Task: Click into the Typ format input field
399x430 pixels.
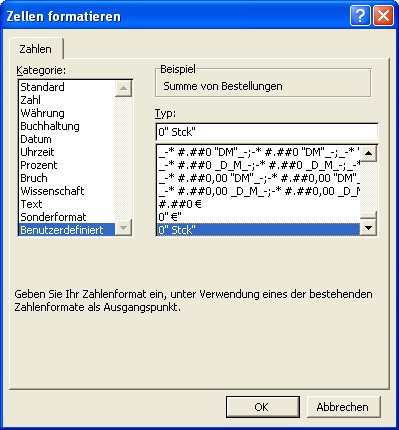Action: pos(267,132)
